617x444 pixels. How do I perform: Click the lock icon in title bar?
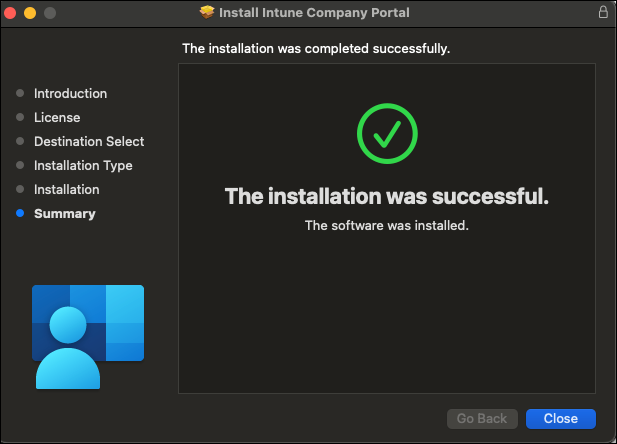click(x=602, y=13)
